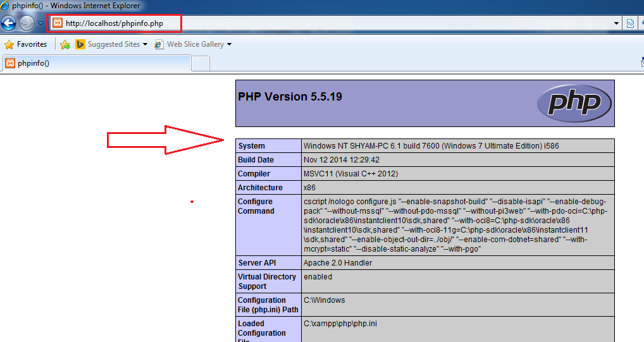Open the Web Slice Gallery link
Viewport: 644px width, 342px height.
pyautogui.click(x=195, y=44)
